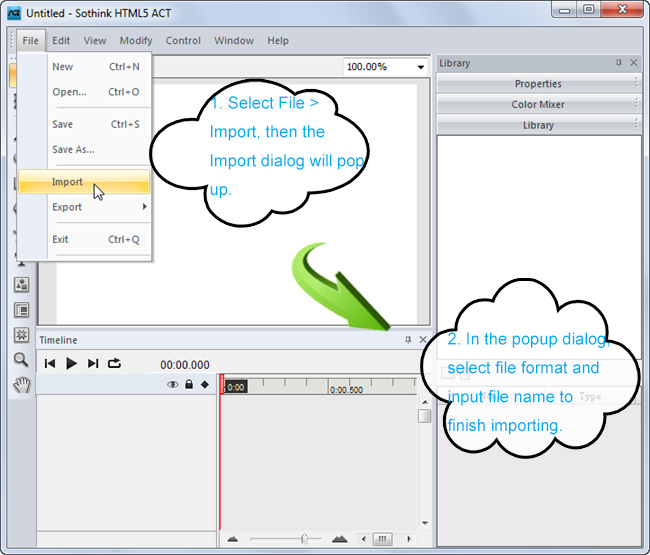Screen dimensions: 650x555
Task: Click the timeline vertical scrollbar thumb
Action: (x=424, y=416)
